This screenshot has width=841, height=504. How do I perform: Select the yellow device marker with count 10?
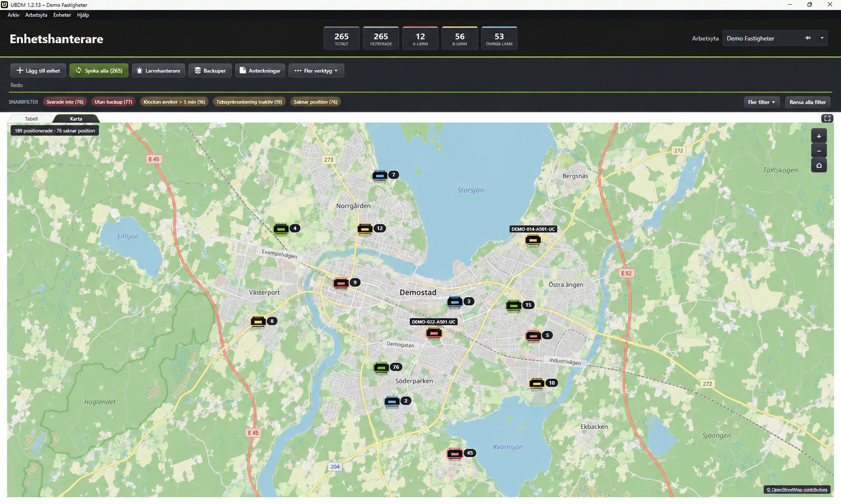click(537, 384)
